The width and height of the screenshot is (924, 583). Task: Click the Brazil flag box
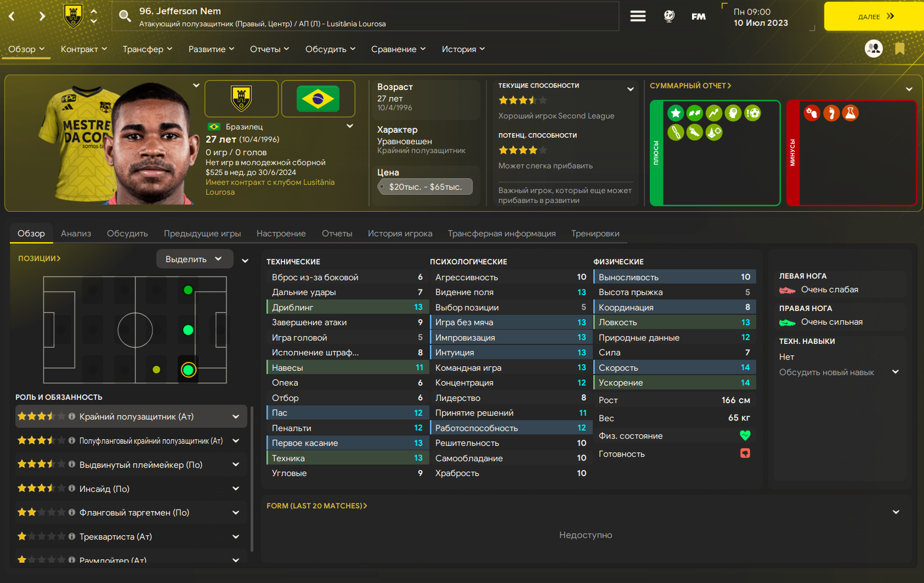(318, 99)
